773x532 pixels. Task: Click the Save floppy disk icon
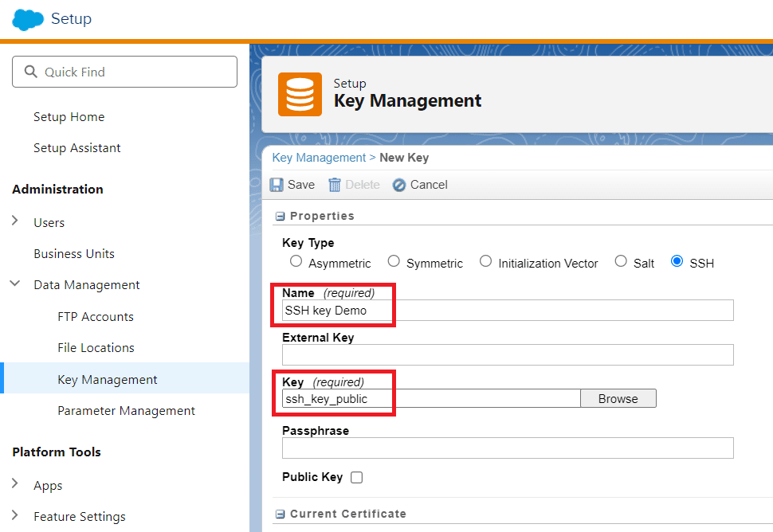click(x=277, y=185)
